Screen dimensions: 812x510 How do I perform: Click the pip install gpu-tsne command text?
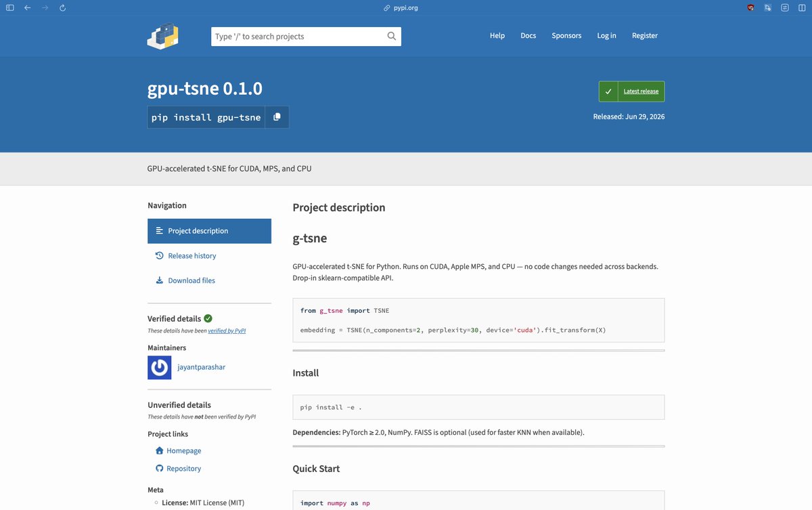206,117
